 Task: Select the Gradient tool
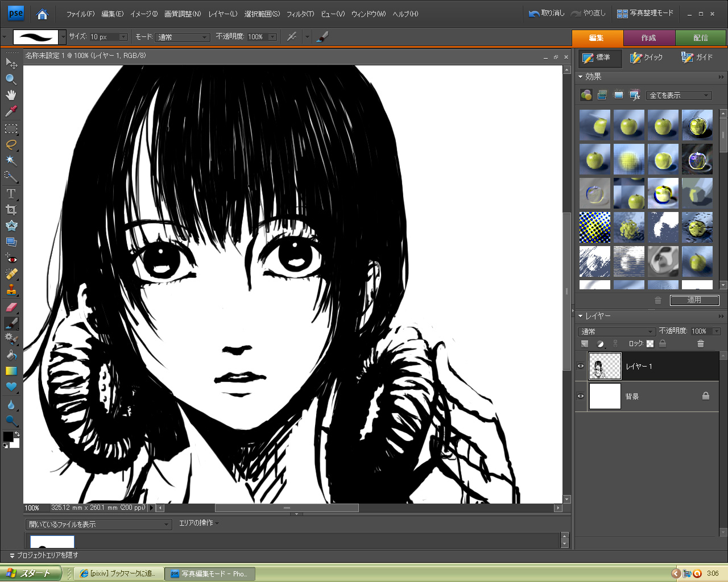(11, 371)
